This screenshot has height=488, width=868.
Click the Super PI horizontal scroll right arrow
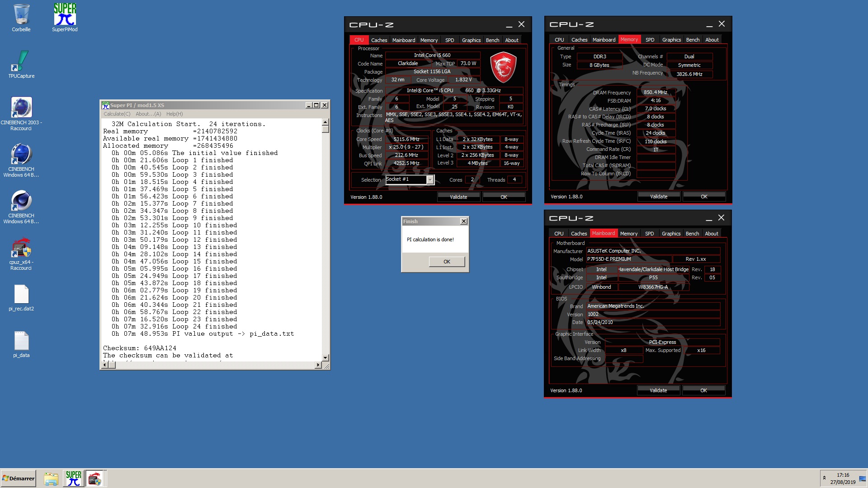tap(318, 365)
